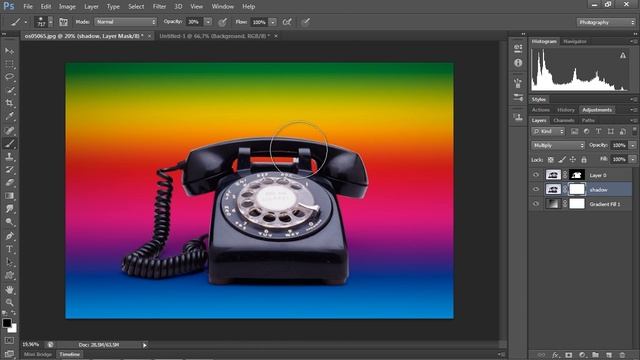This screenshot has height=360, width=640.
Task: Open the File menu
Action: [28, 7]
